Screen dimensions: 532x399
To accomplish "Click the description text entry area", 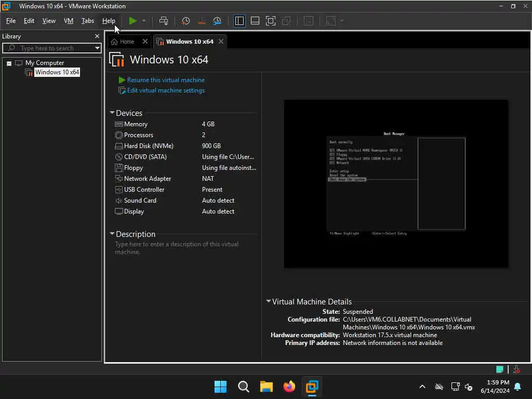I will click(x=177, y=248).
